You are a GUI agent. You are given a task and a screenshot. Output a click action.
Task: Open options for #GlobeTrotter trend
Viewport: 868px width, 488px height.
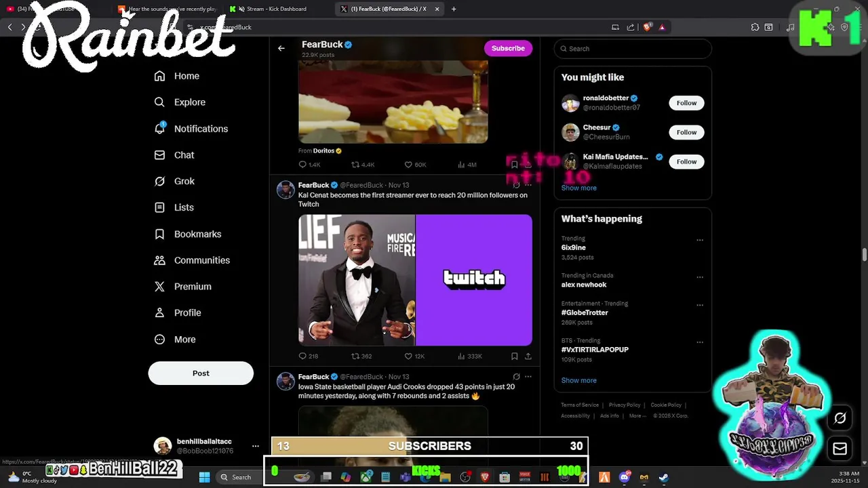pos(700,305)
